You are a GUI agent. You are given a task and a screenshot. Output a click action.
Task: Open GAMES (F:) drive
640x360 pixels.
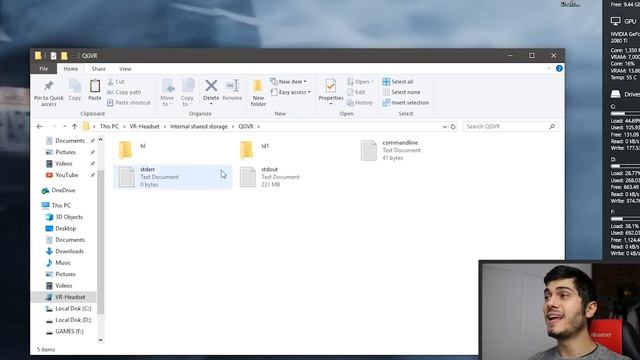pyautogui.click(x=65, y=331)
